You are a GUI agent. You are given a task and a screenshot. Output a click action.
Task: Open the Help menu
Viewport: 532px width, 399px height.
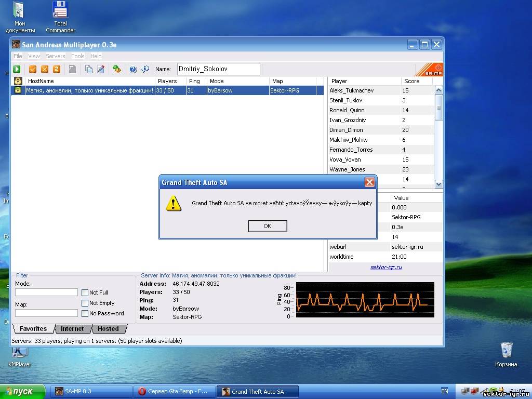coord(96,56)
